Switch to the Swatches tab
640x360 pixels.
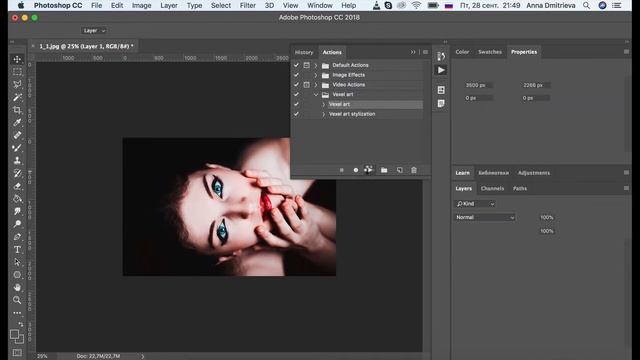click(x=490, y=52)
